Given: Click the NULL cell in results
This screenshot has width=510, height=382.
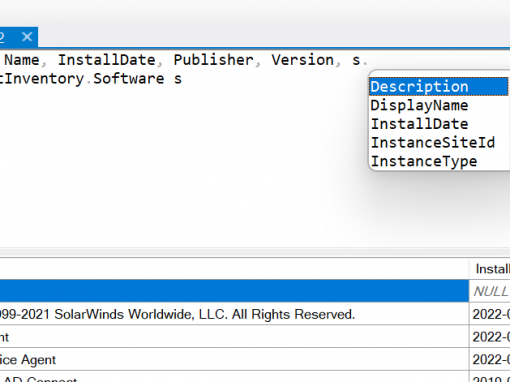Looking at the screenshot, I should click(x=490, y=291).
